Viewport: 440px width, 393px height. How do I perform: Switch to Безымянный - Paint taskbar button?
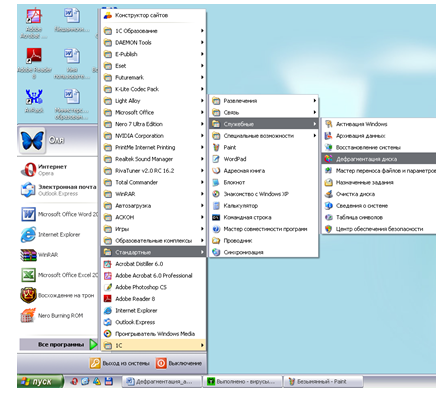(323, 381)
